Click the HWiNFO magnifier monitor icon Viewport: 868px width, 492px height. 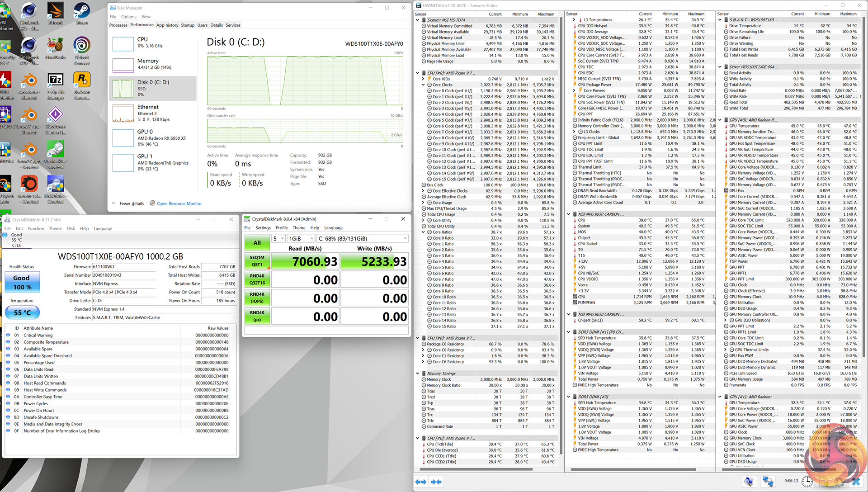749,482
